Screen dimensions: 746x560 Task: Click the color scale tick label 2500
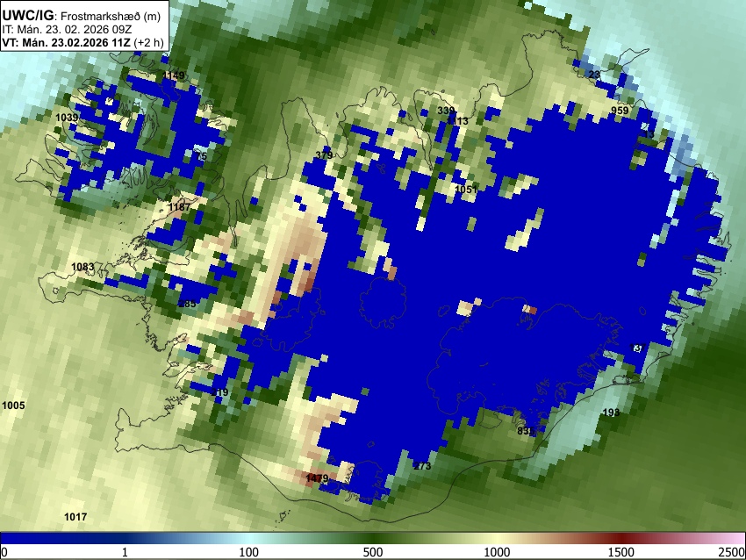(732, 552)
